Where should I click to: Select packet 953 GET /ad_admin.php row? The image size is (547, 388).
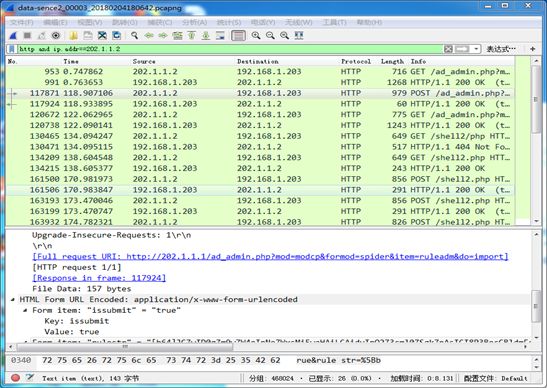[x=260, y=72]
